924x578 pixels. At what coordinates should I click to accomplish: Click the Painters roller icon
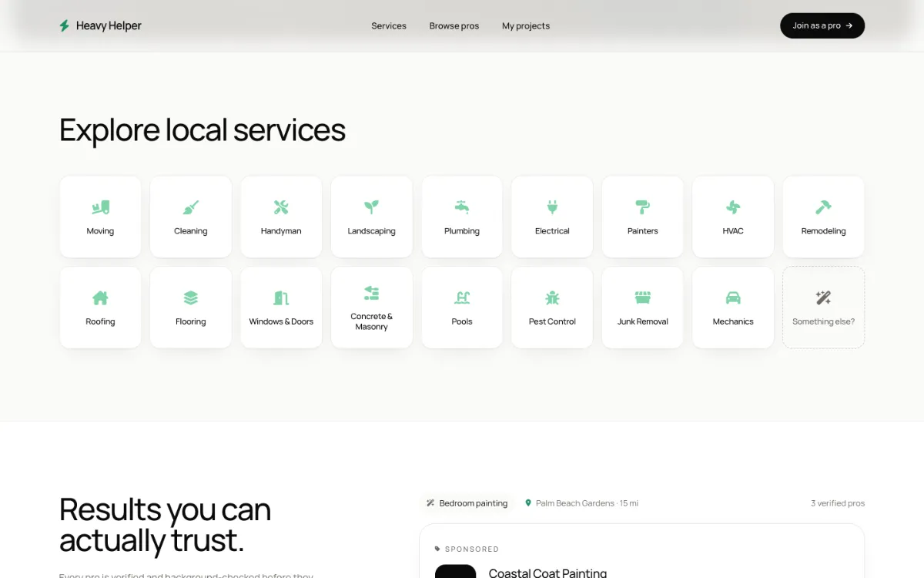click(643, 207)
